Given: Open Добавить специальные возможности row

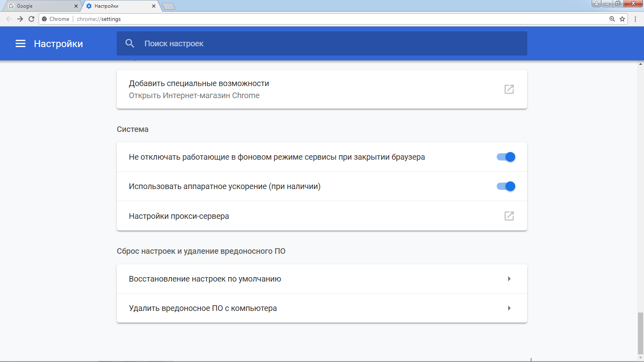Looking at the screenshot, I should (x=322, y=89).
